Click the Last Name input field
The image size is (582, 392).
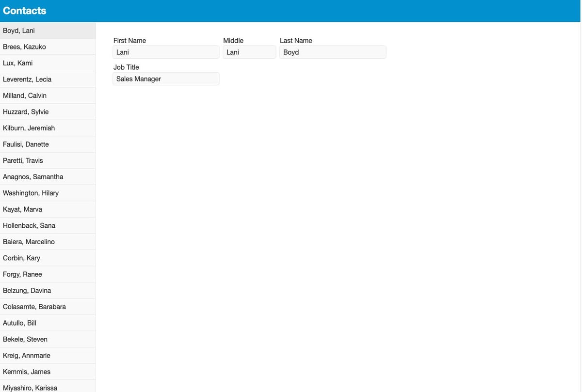pyautogui.click(x=333, y=52)
